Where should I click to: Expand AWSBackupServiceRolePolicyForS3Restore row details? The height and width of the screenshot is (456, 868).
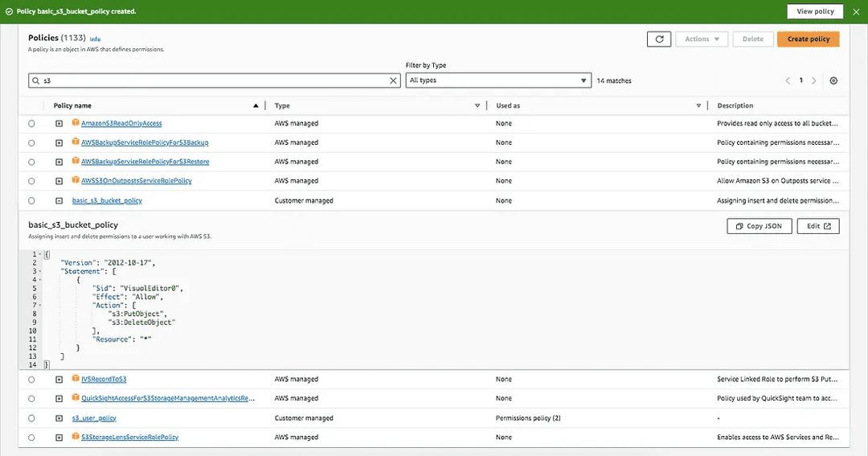tap(59, 162)
